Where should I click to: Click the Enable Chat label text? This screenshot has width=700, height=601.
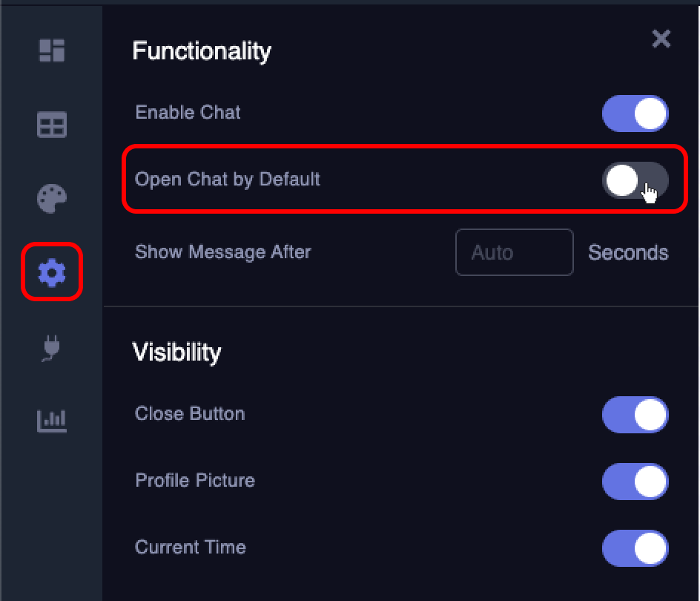188,112
